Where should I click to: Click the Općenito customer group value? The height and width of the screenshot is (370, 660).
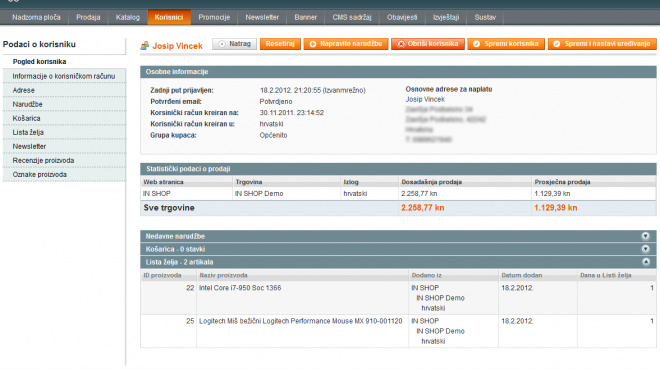[x=273, y=135]
